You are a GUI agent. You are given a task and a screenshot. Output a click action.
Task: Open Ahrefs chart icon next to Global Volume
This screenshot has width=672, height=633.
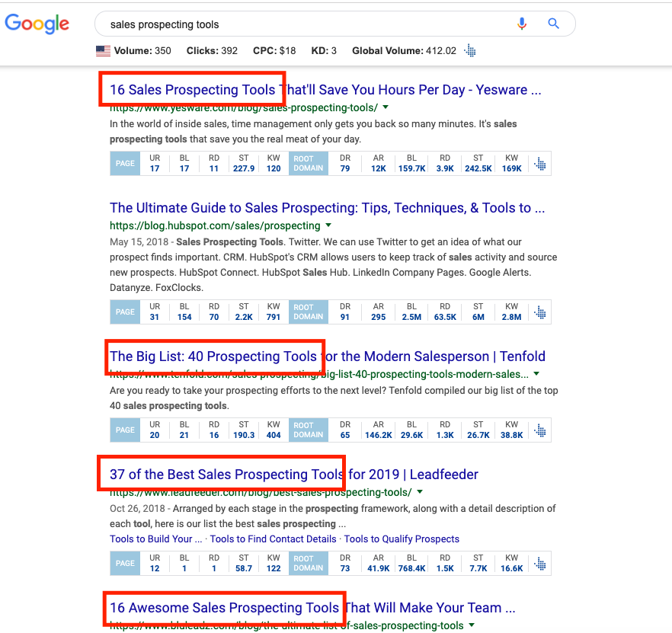pyautogui.click(x=469, y=50)
